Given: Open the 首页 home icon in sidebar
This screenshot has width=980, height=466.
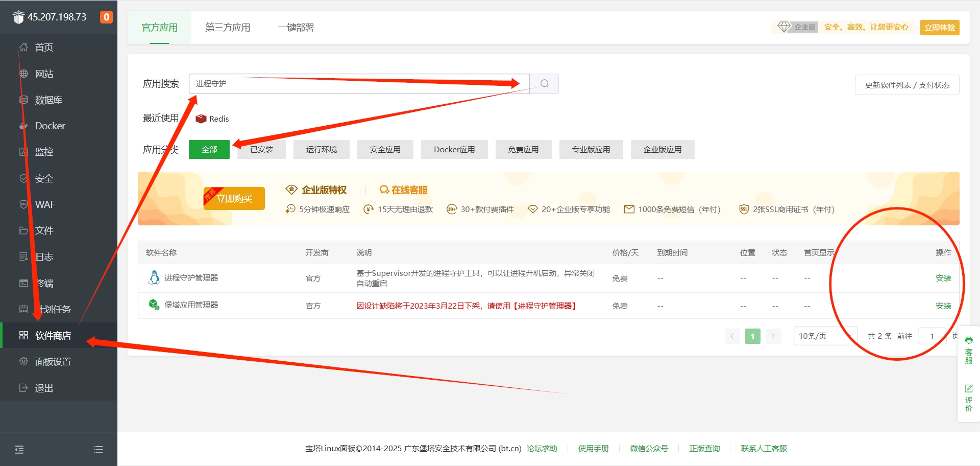Looking at the screenshot, I should pyautogui.click(x=23, y=48).
